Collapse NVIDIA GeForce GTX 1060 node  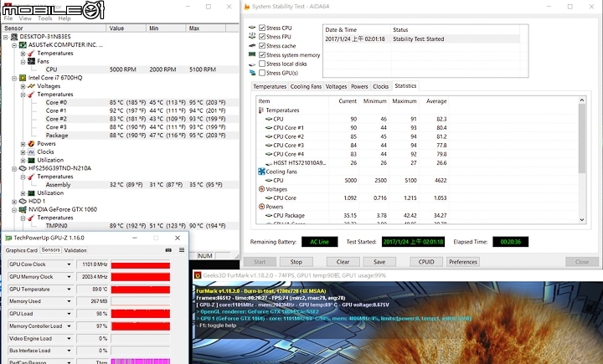pyautogui.click(x=14, y=210)
